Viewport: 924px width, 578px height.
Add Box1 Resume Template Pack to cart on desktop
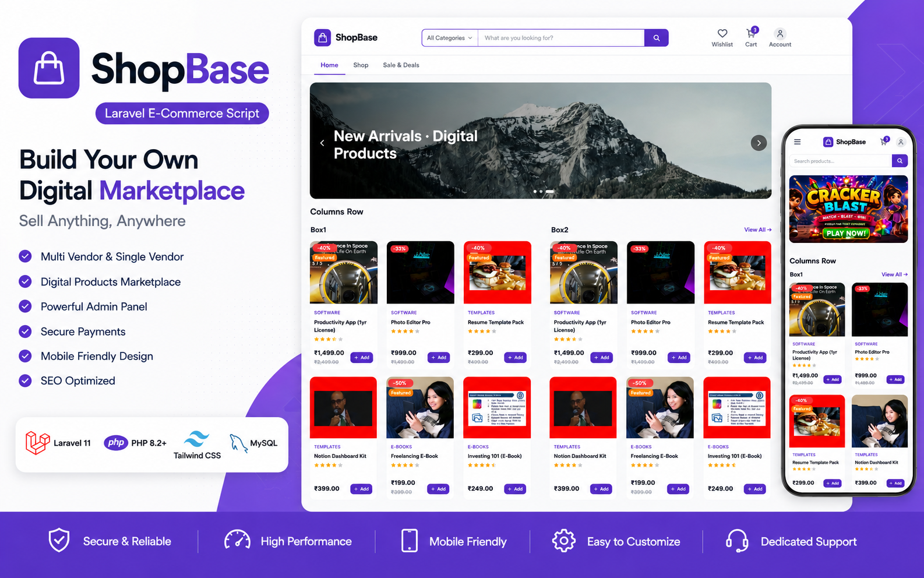coord(516,358)
